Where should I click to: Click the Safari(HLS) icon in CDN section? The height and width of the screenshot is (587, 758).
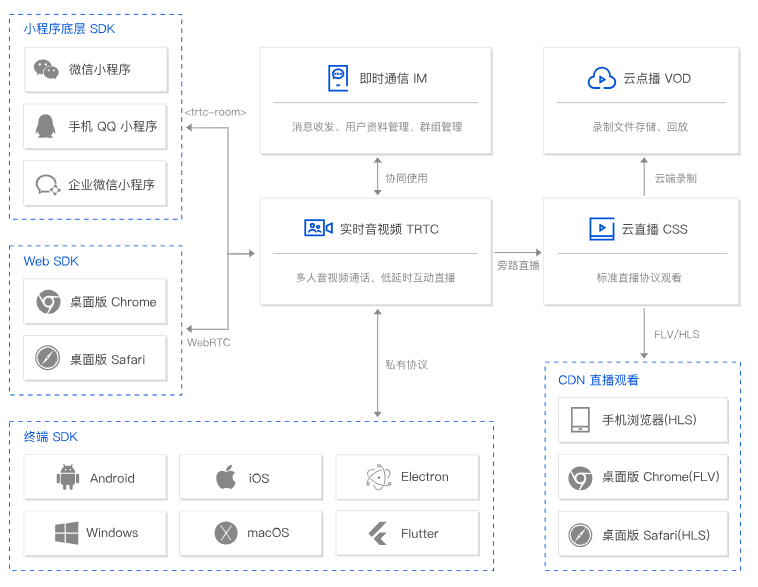[580, 535]
